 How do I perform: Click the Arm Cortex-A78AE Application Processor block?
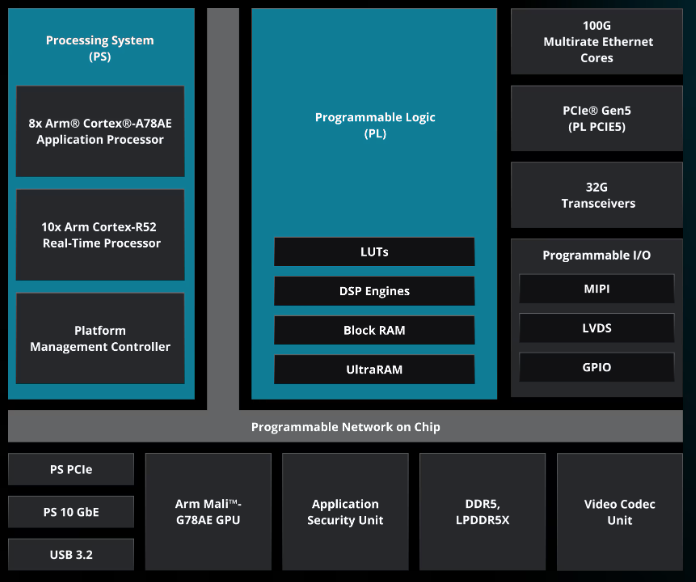click(x=100, y=131)
